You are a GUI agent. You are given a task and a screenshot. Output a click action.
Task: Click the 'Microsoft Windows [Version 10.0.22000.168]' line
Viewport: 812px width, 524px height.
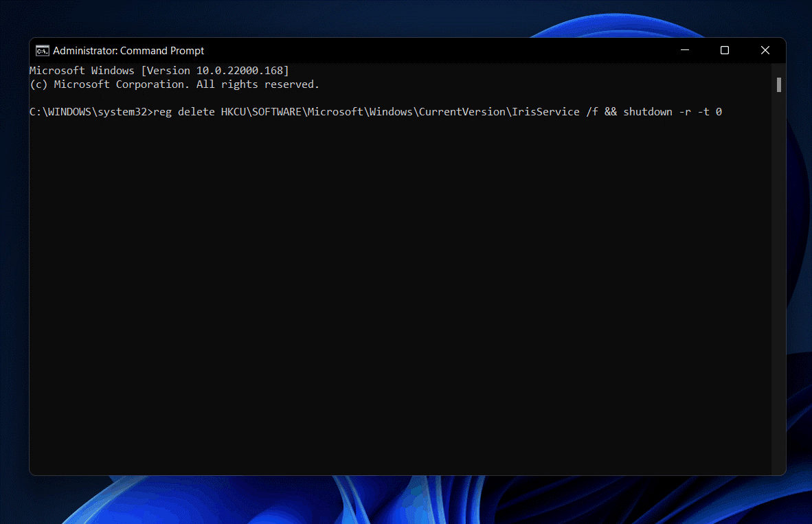pyautogui.click(x=159, y=71)
